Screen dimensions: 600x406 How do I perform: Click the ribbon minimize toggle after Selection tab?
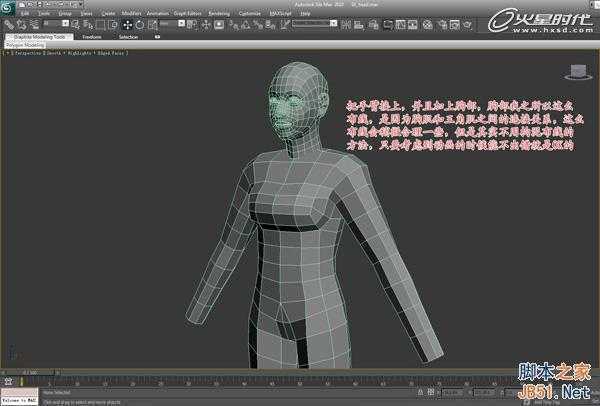click(157, 37)
